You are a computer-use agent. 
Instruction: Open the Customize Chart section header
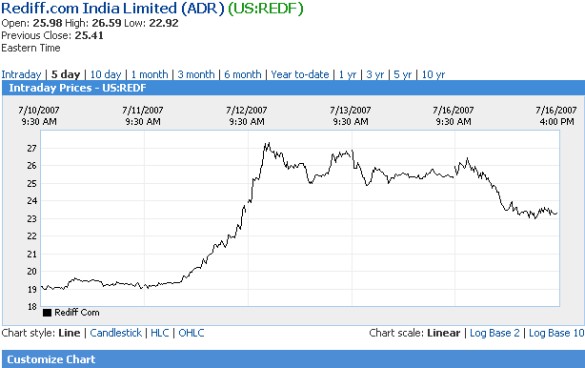[51, 359]
